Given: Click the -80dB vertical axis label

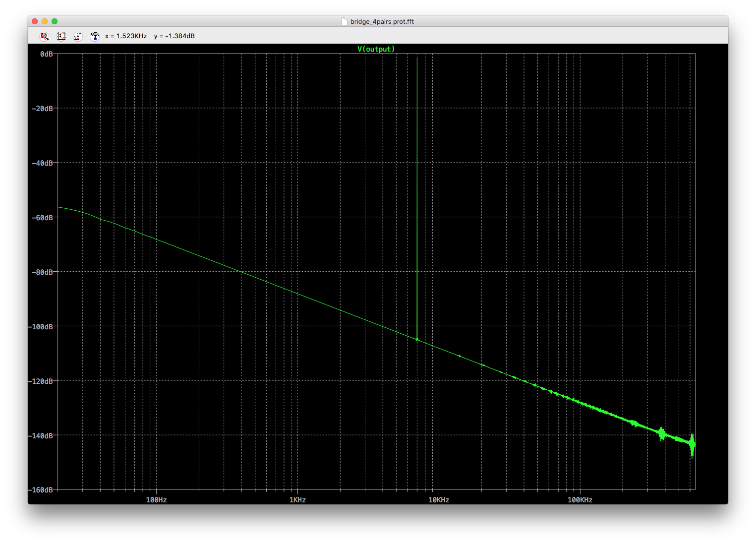Looking at the screenshot, I should [43, 272].
